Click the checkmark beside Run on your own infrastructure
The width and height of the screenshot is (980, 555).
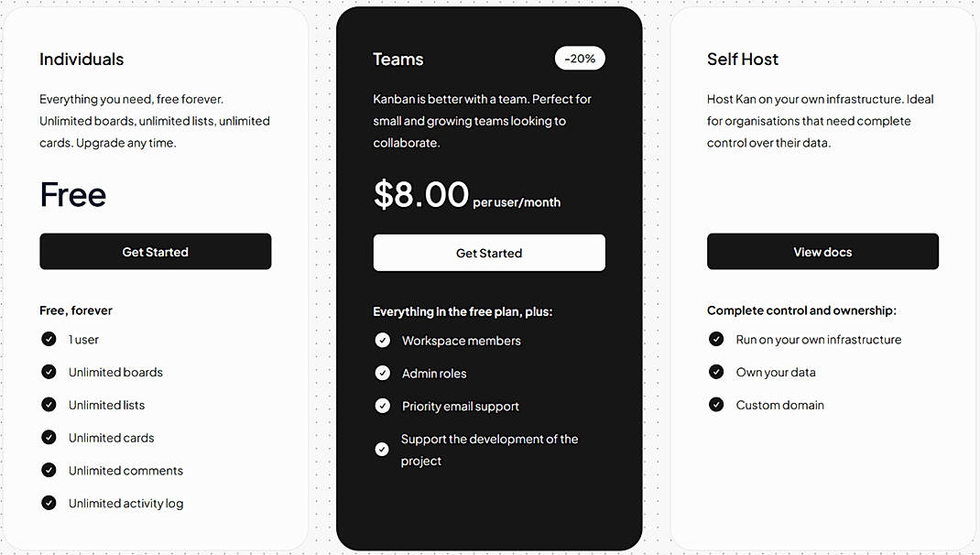pos(716,339)
